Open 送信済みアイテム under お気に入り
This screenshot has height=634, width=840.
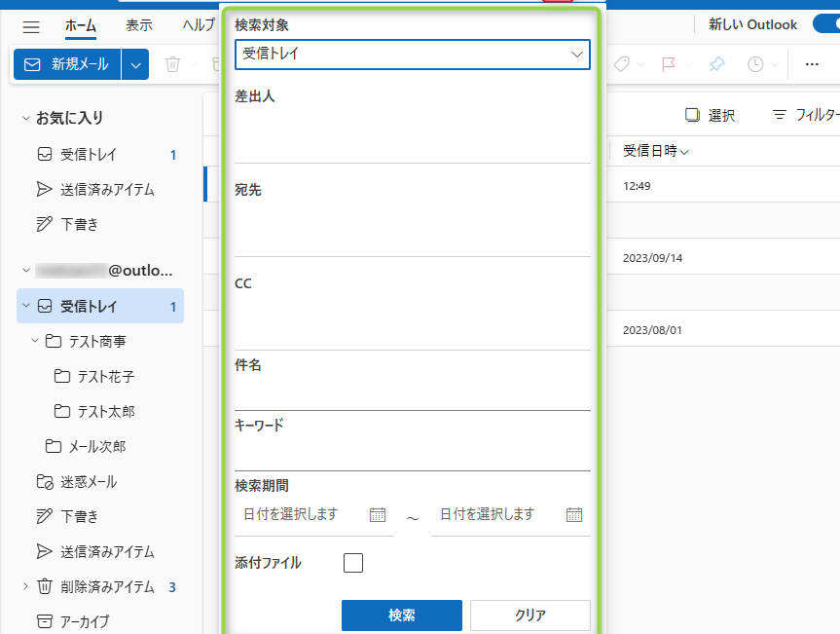(100, 190)
